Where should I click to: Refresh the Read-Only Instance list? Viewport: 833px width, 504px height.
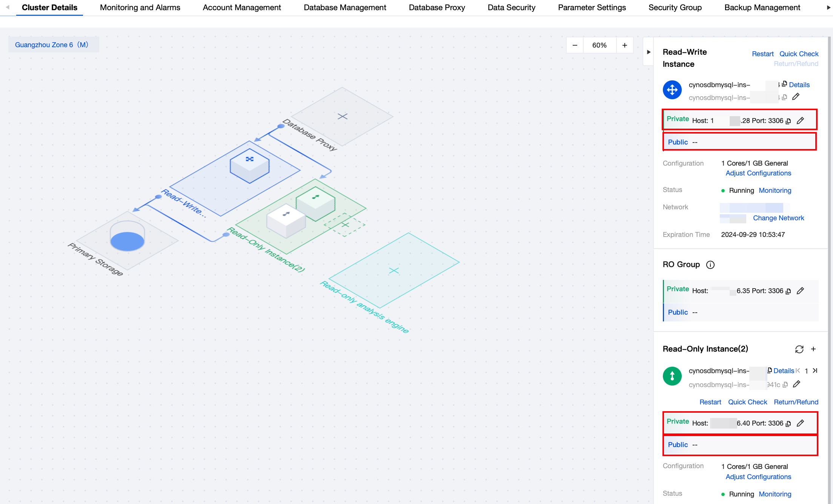tap(799, 349)
